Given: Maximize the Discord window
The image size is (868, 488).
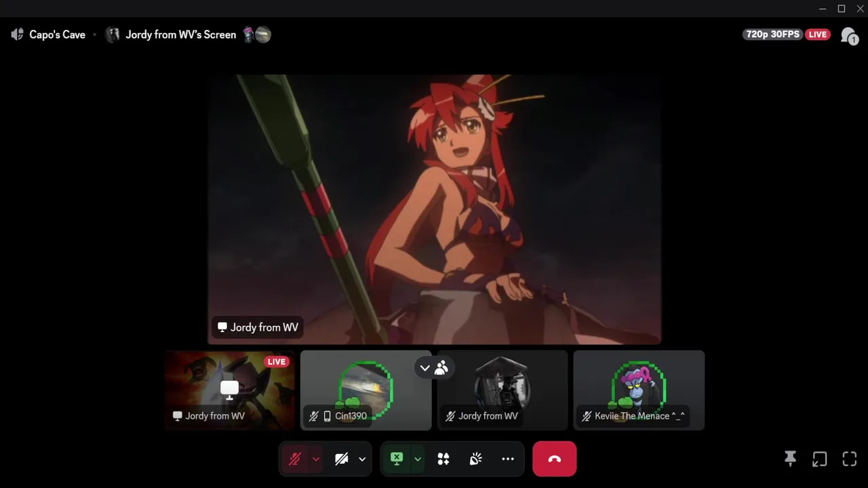Looking at the screenshot, I should click(x=842, y=9).
